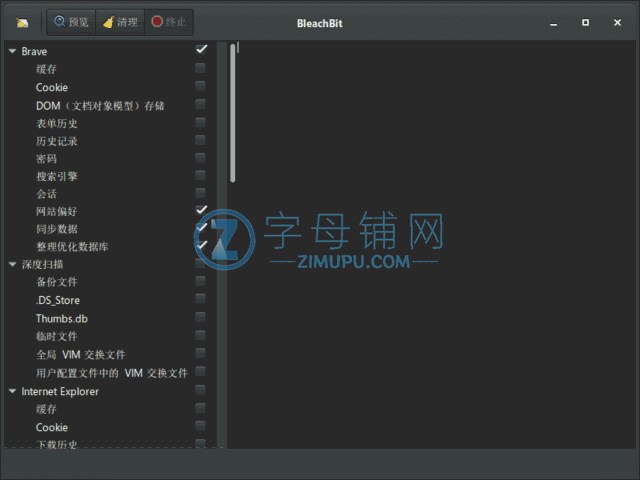Screen dimensions: 640x480
Task: Select the 深度扫描 group label
Action: pos(42,264)
